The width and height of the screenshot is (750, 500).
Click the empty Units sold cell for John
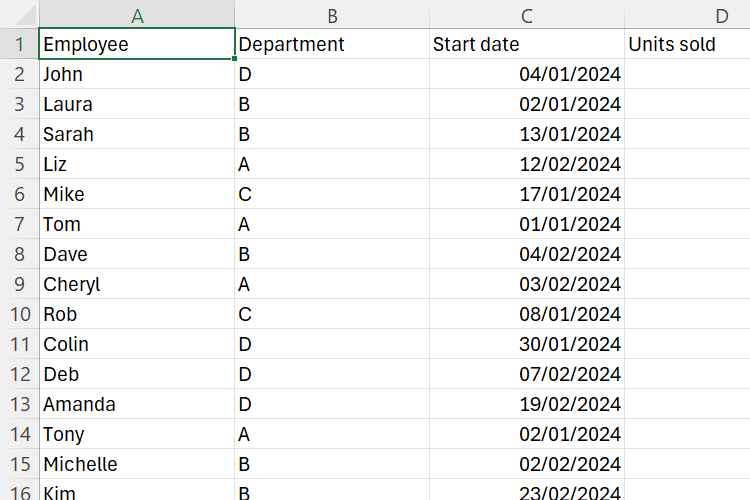[x=687, y=74]
